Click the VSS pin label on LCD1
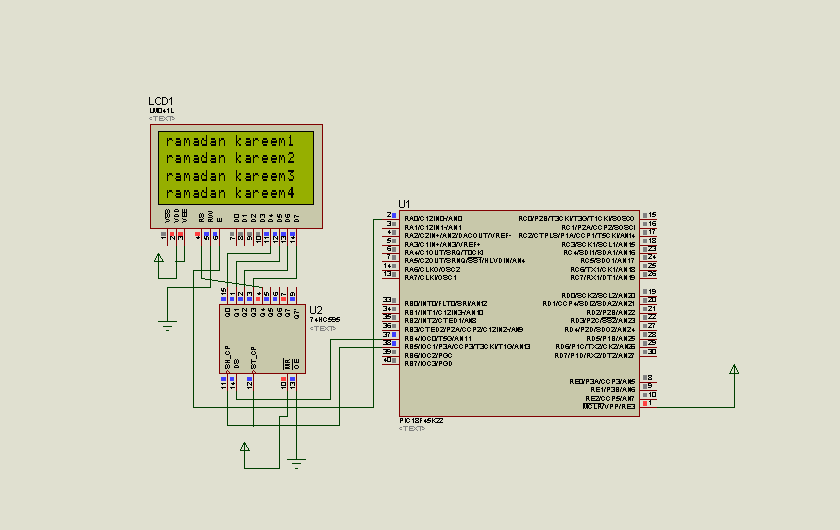The height and width of the screenshot is (530, 840). (x=168, y=216)
